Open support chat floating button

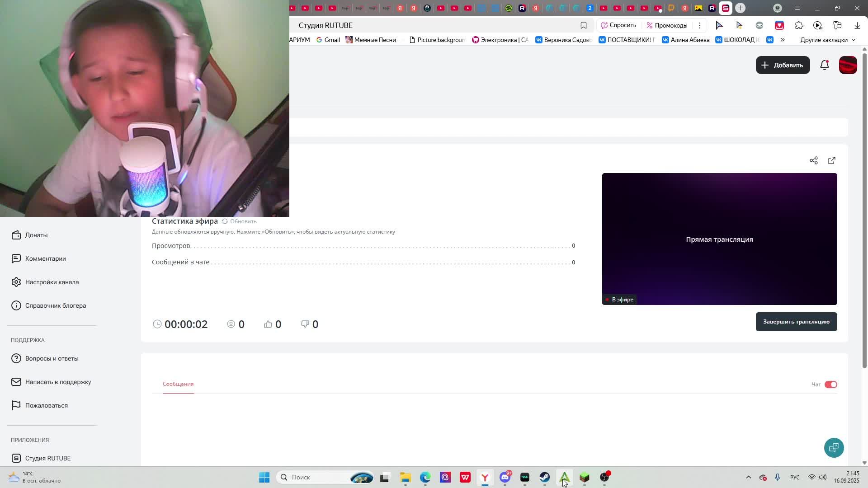(x=834, y=447)
